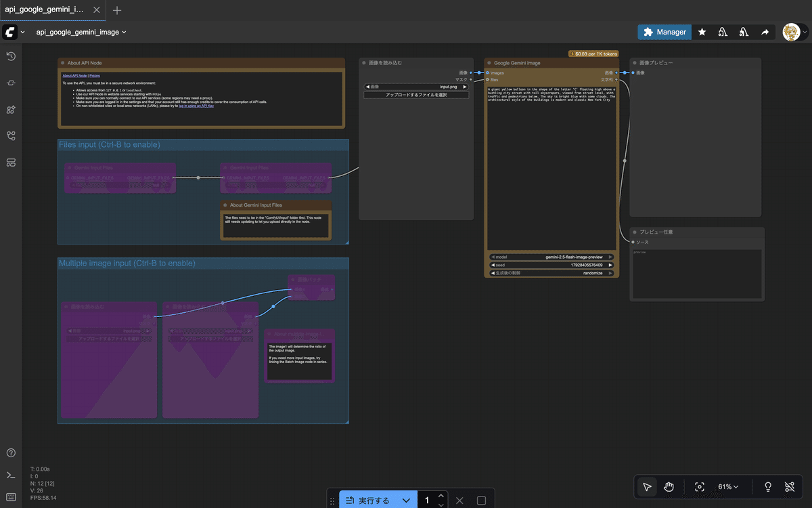Toggle the lightbulb icon in canvas toolbar

point(768,486)
